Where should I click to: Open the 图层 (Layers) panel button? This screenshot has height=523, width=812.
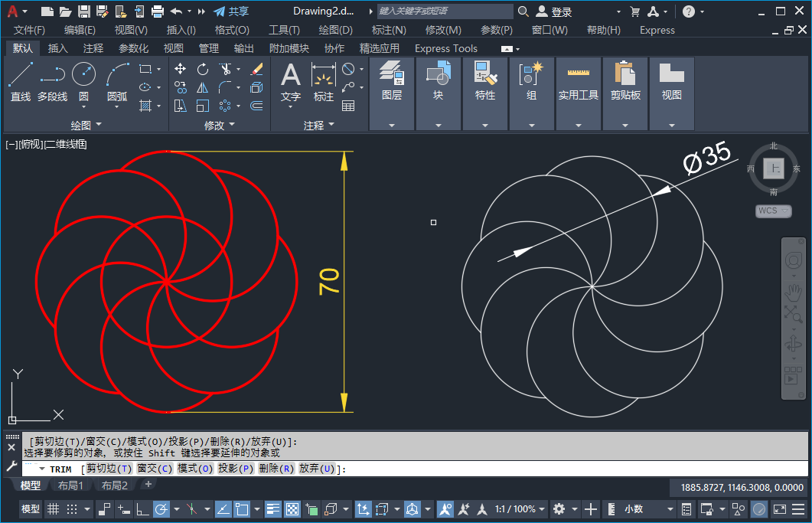click(x=392, y=83)
